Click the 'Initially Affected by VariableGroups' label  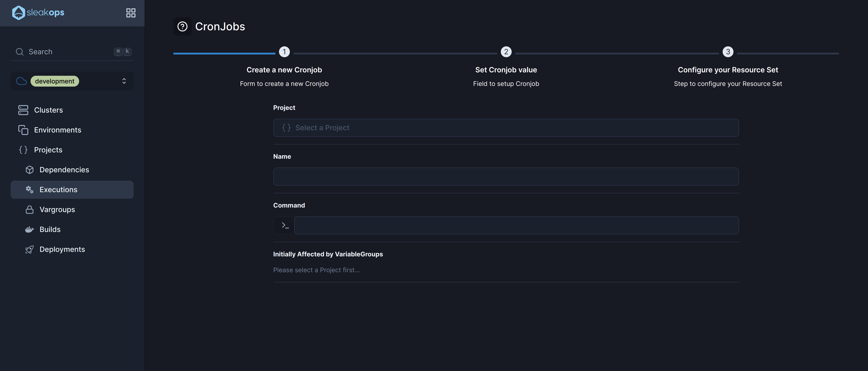tap(328, 254)
